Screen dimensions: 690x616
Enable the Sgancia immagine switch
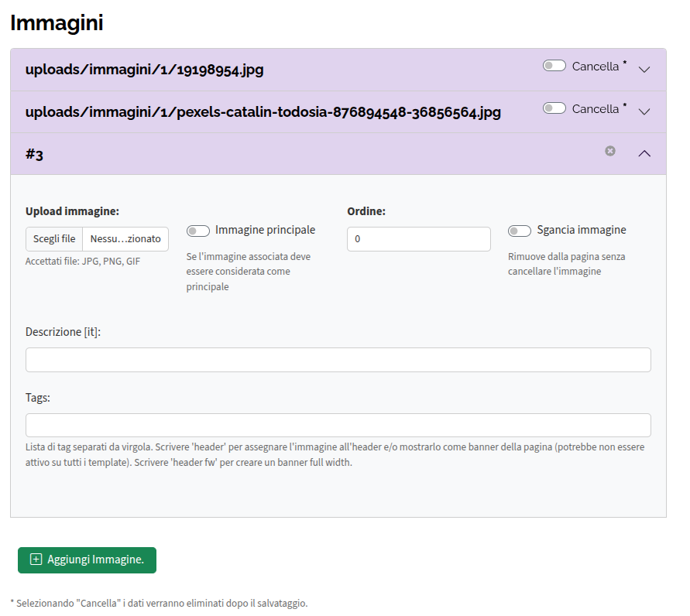tap(520, 231)
